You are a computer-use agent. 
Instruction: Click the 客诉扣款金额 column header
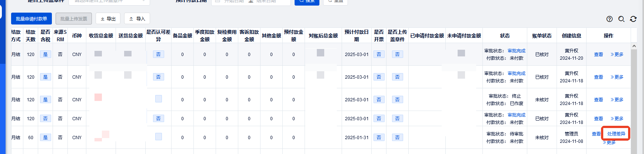coord(249,36)
